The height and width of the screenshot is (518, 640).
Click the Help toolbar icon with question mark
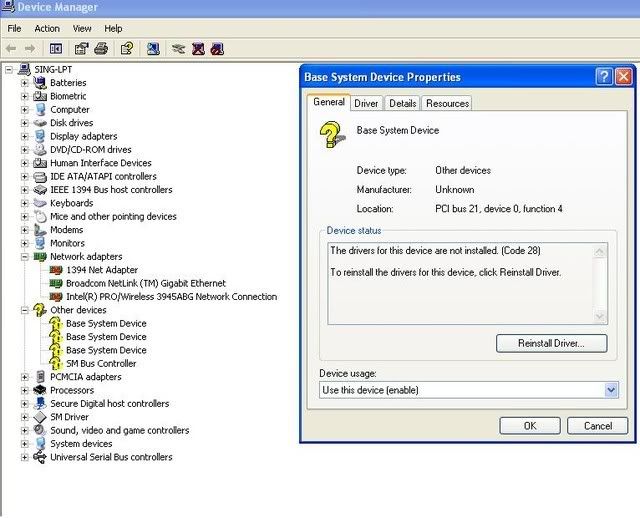click(127, 48)
